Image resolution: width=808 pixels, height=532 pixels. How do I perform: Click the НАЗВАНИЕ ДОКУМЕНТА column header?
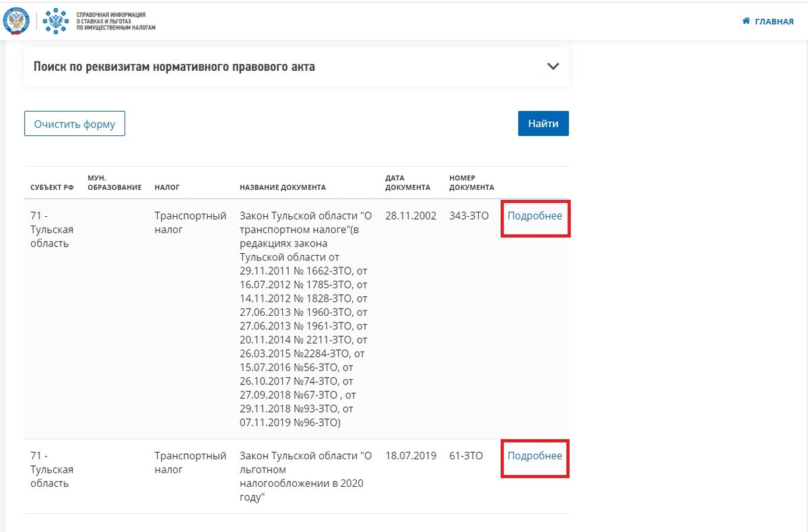(283, 187)
